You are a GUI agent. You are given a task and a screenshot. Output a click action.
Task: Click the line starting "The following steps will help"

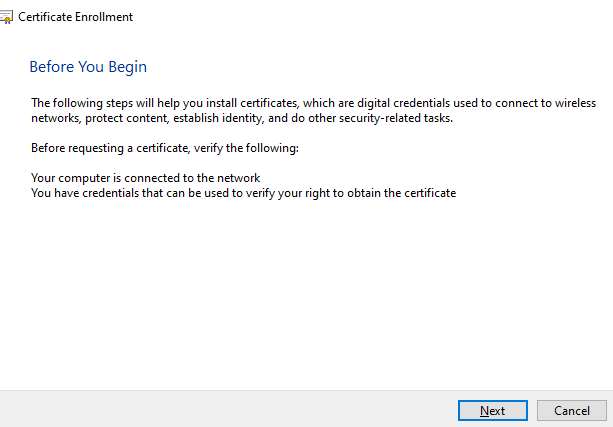tap(268, 103)
